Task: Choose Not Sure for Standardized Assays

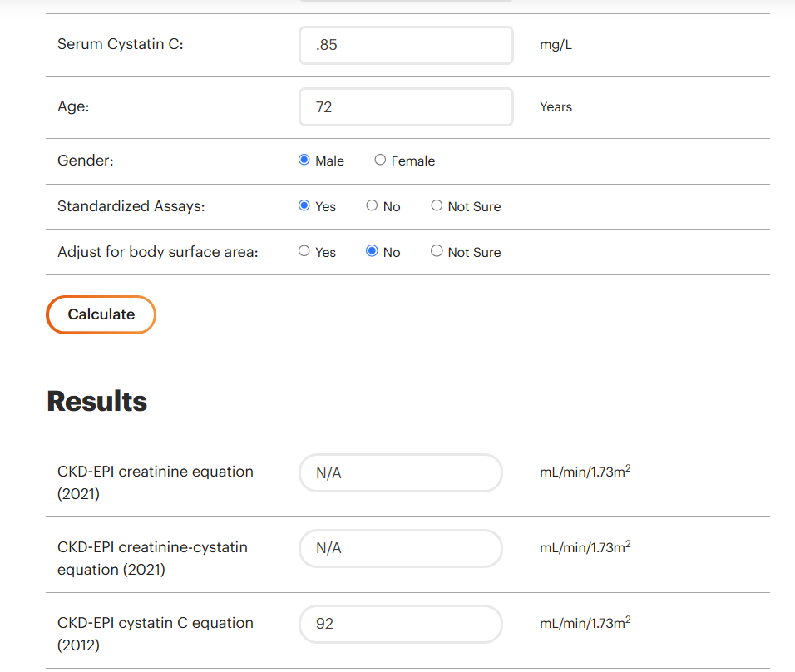Action: (437, 205)
